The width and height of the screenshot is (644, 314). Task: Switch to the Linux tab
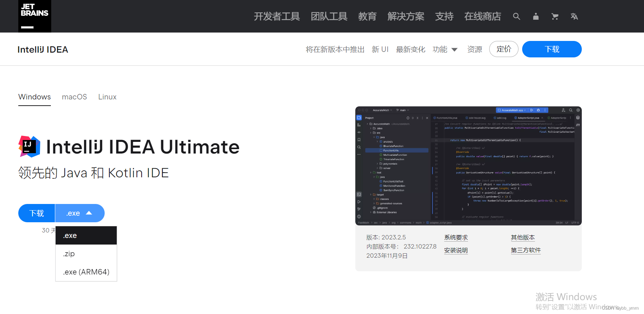107,97
